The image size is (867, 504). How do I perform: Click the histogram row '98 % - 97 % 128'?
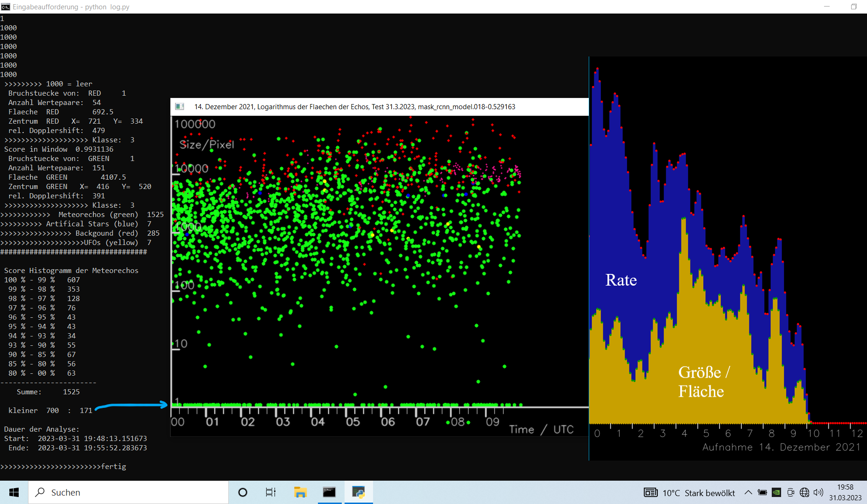pyautogui.click(x=44, y=299)
